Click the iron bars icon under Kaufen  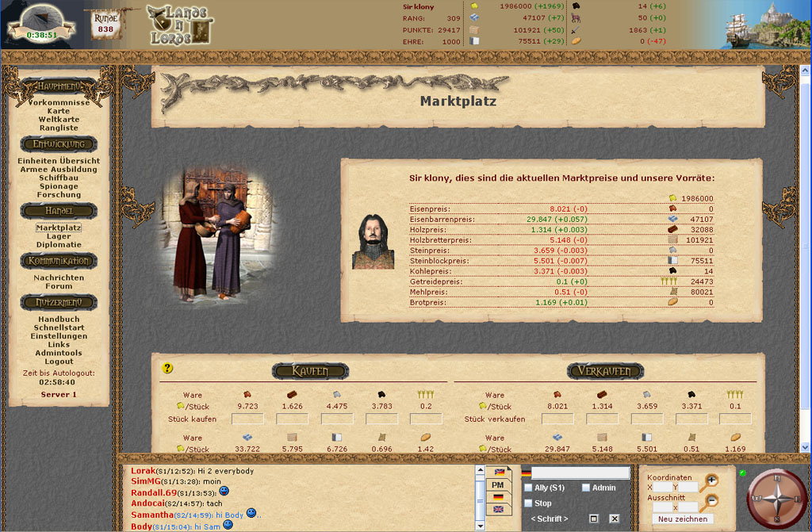click(x=247, y=438)
